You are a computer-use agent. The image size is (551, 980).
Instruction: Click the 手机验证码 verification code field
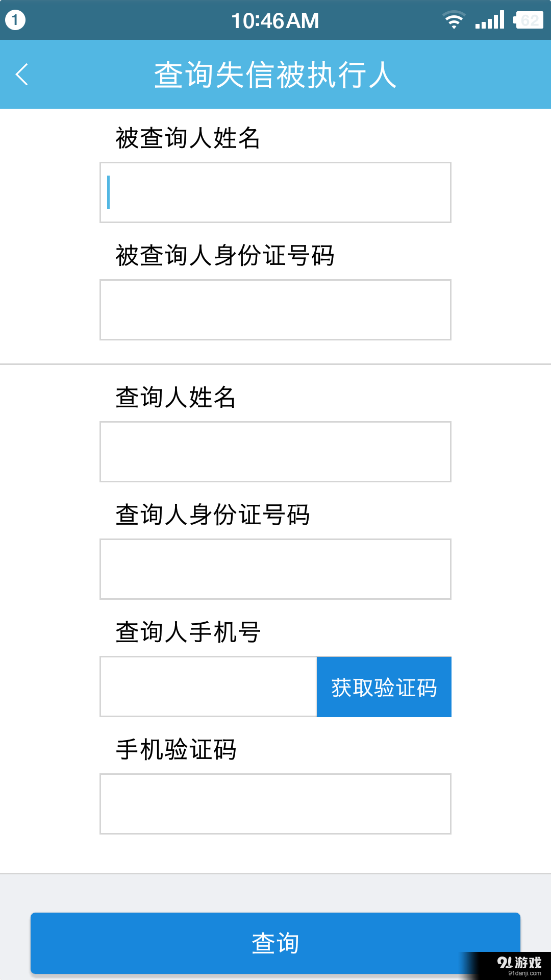pos(275,804)
